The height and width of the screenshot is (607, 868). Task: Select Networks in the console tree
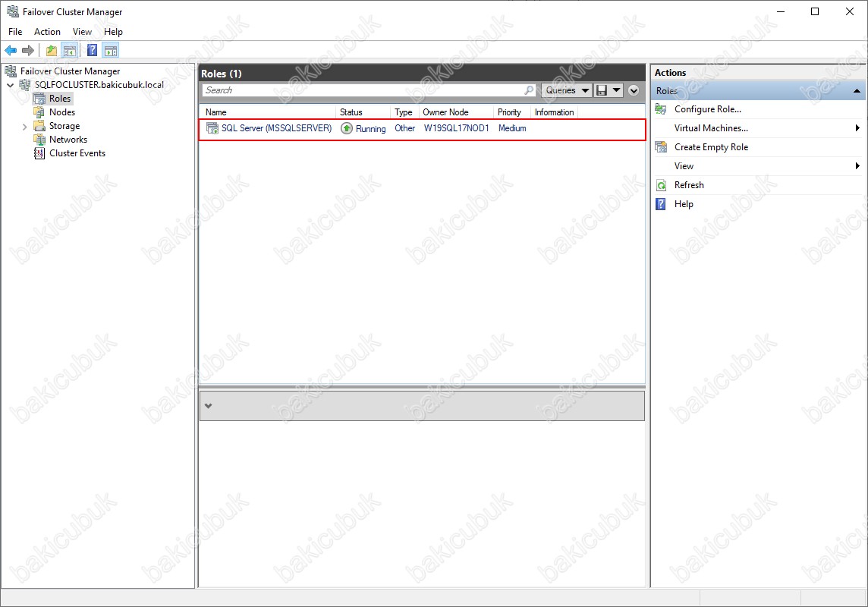tap(68, 140)
